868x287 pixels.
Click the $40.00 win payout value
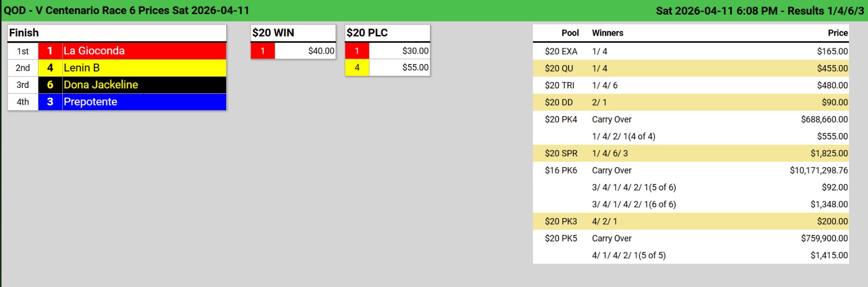tap(321, 51)
